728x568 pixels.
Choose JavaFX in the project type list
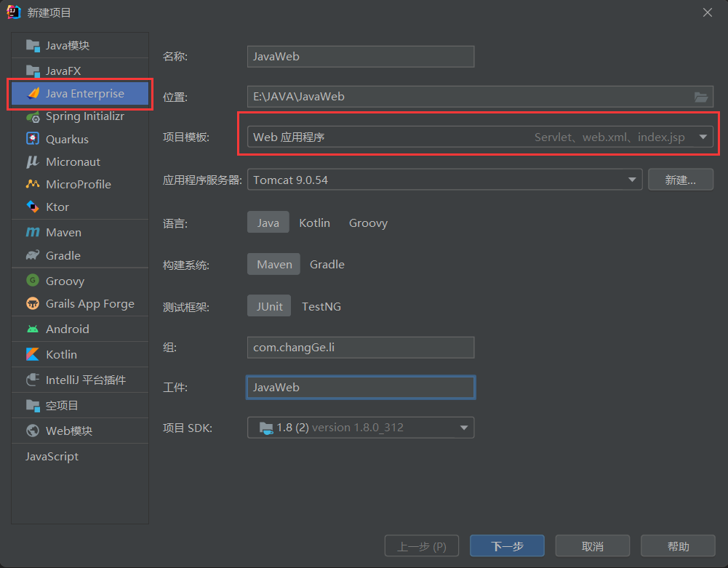point(80,71)
